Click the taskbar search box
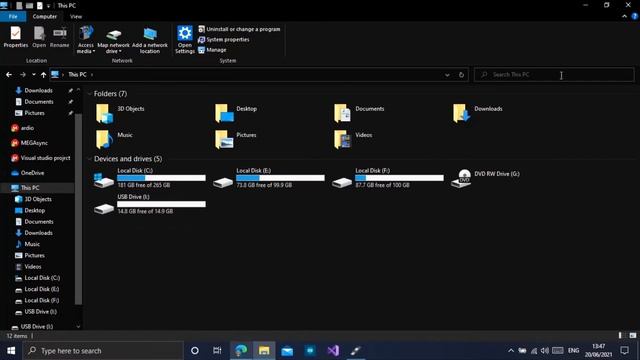This screenshot has height=360, width=640. point(102,351)
